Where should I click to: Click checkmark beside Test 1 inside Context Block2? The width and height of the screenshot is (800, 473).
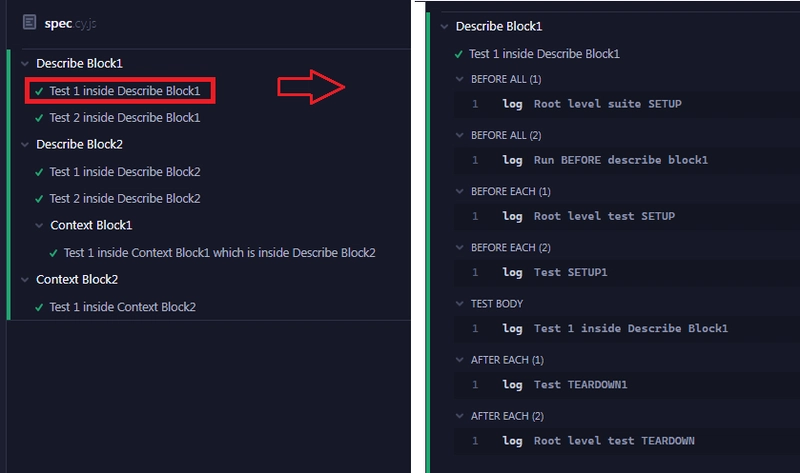point(39,308)
